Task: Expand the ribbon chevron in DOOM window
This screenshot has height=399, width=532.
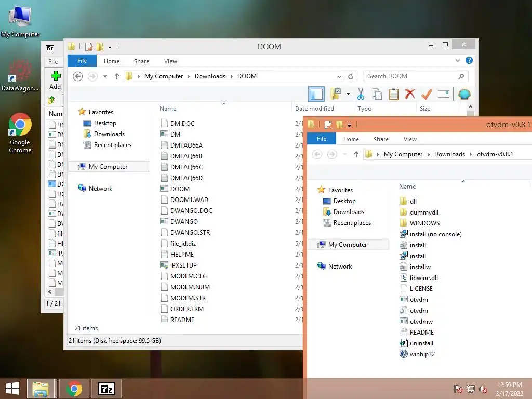Action: [458, 60]
